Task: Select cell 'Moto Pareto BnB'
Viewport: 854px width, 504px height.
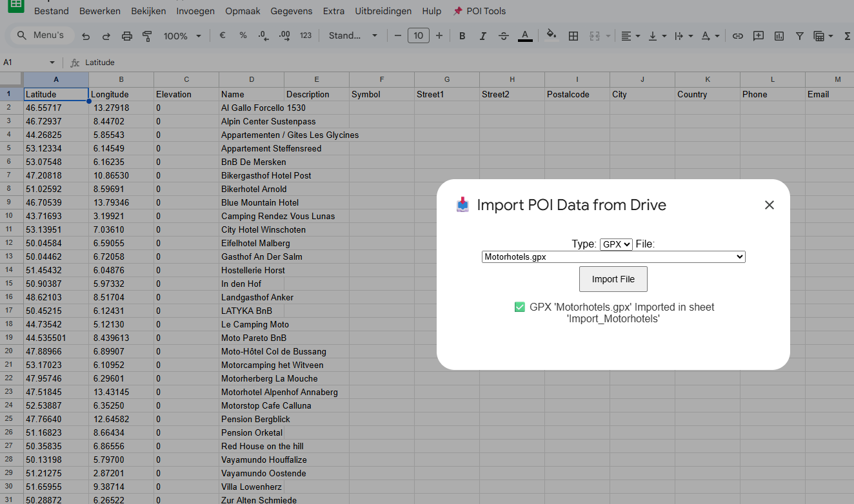Action: 252,338
